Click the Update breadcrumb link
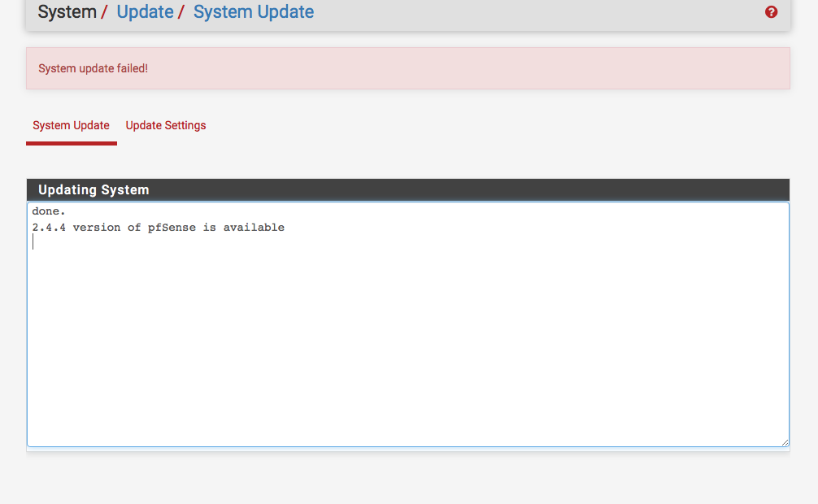The height and width of the screenshot is (504, 818). 145,12
